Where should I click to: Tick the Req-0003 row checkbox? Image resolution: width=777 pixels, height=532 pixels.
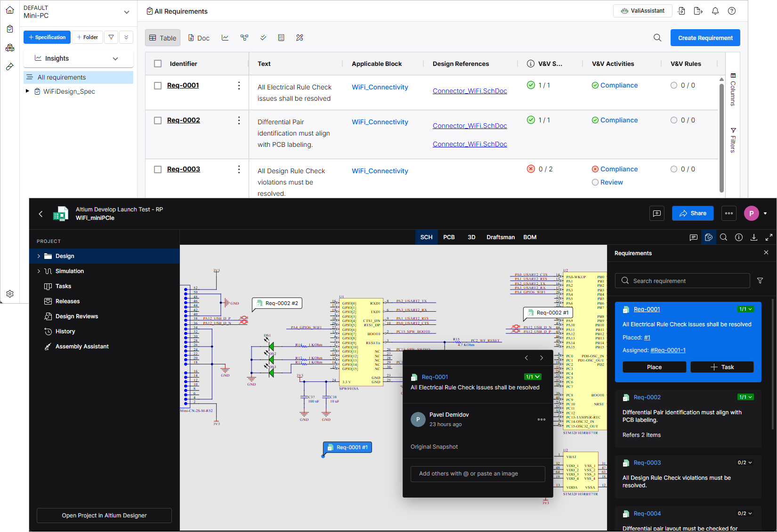tap(158, 169)
